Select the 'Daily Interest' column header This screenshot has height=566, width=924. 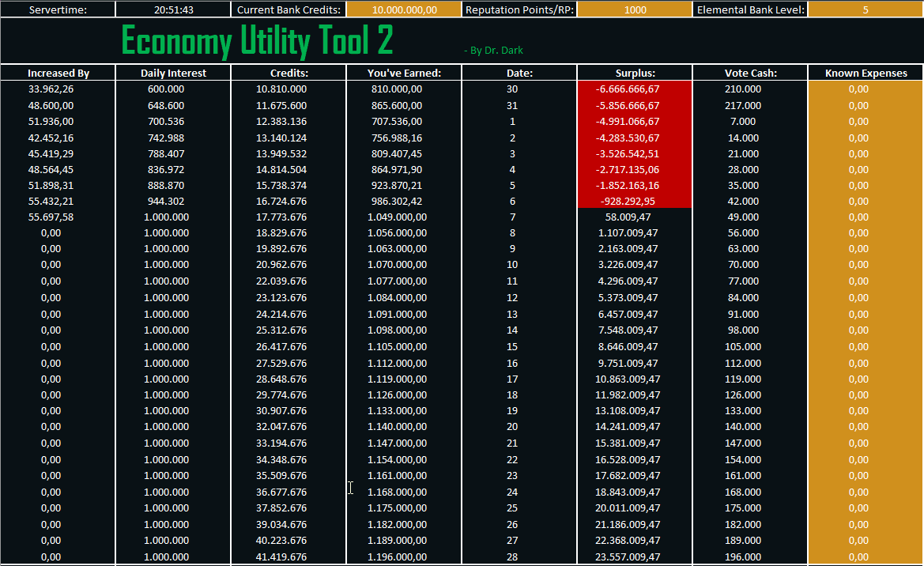click(173, 73)
